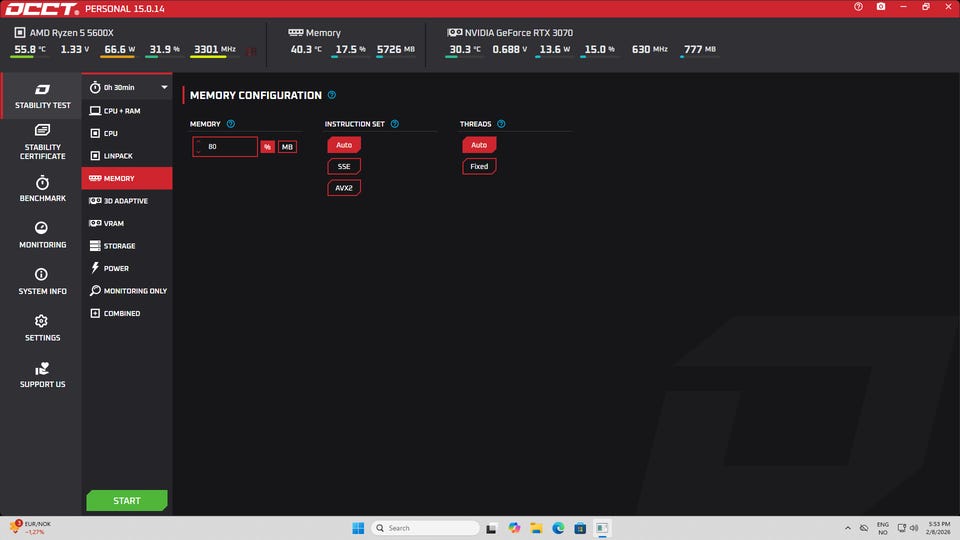Click the memory usage 5726 MB reading
960x540 pixels.
pos(396,50)
